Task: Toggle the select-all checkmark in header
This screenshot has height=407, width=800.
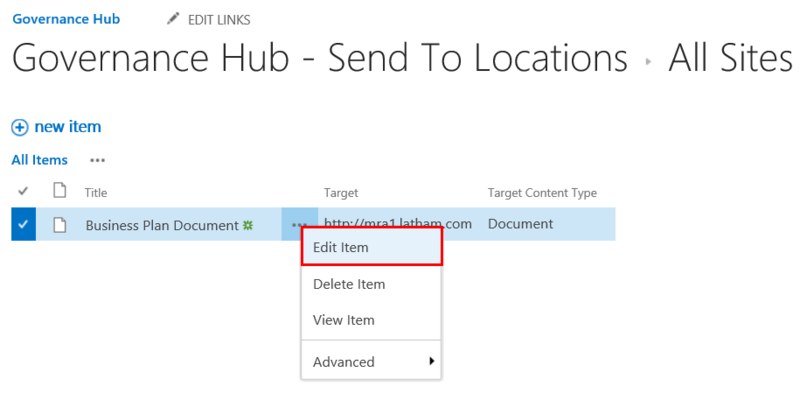Action: point(24,191)
